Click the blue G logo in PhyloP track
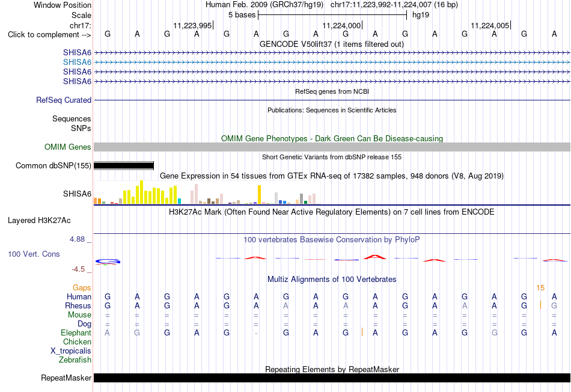571x392 pixels. click(x=108, y=261)
